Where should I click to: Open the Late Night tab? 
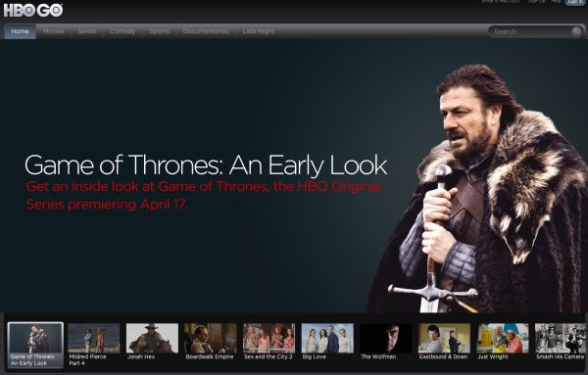pyautogui.click(x=258, y=31)
